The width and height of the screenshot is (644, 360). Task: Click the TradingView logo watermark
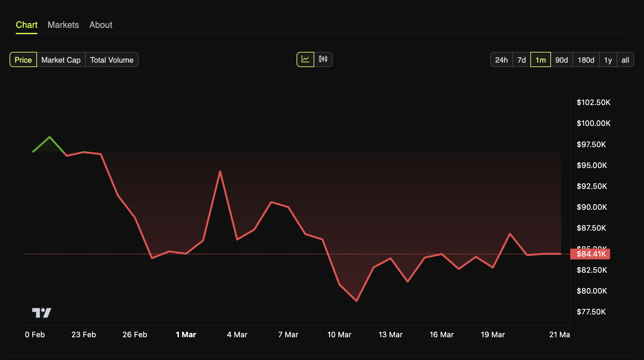click(41, 313)
